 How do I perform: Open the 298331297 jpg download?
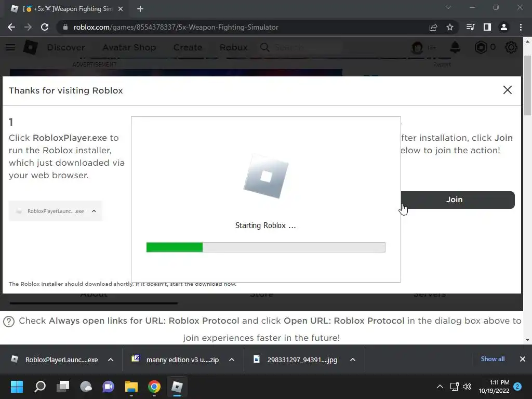tap(296, 360)
